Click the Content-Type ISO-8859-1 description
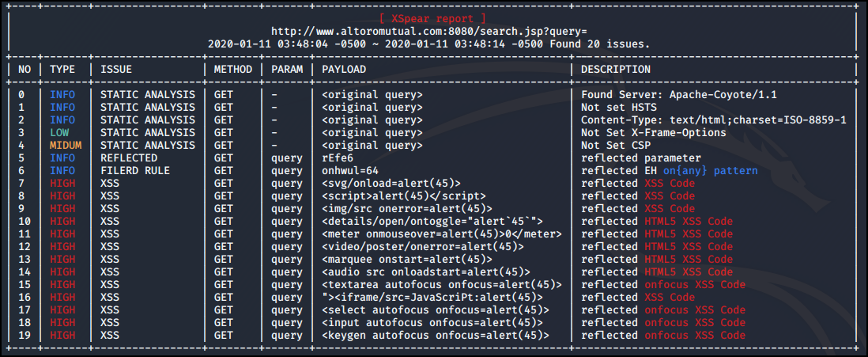Viewport: 868px width, 357px height. click(x=714, y=120)
